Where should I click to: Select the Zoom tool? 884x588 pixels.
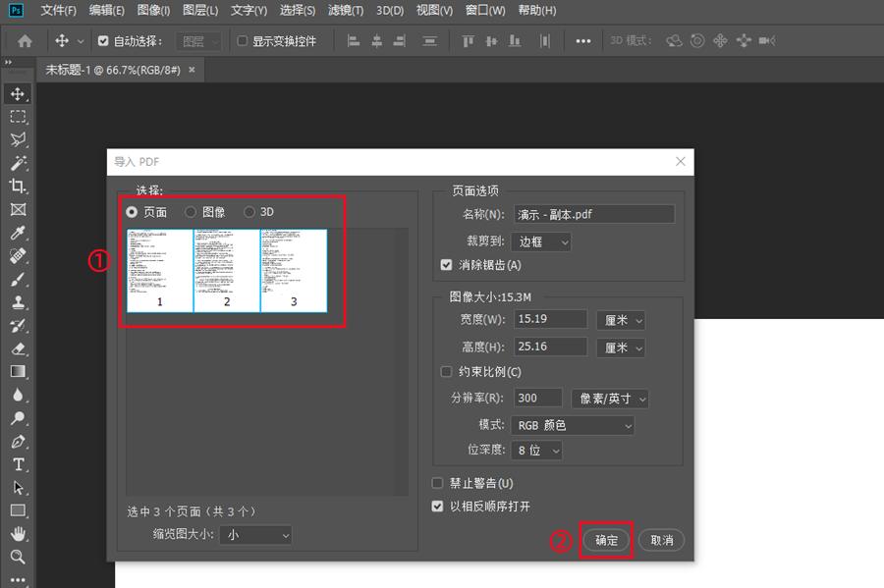click(x=18, y=558)
